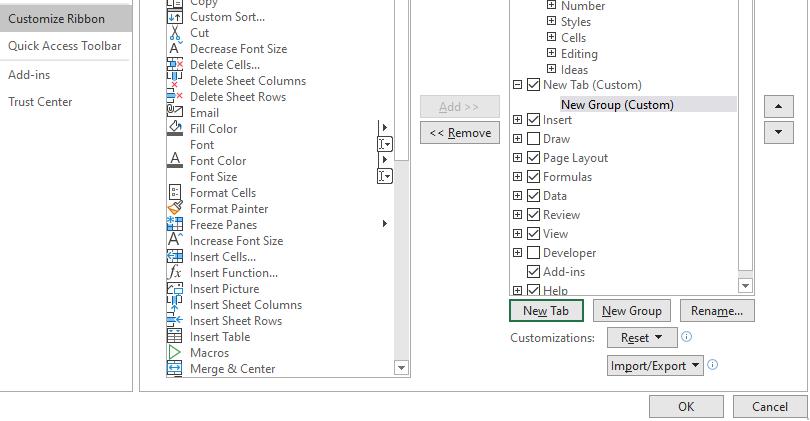Check the Draw tab checkbox

pyautogui.click(x=533, y=139)
